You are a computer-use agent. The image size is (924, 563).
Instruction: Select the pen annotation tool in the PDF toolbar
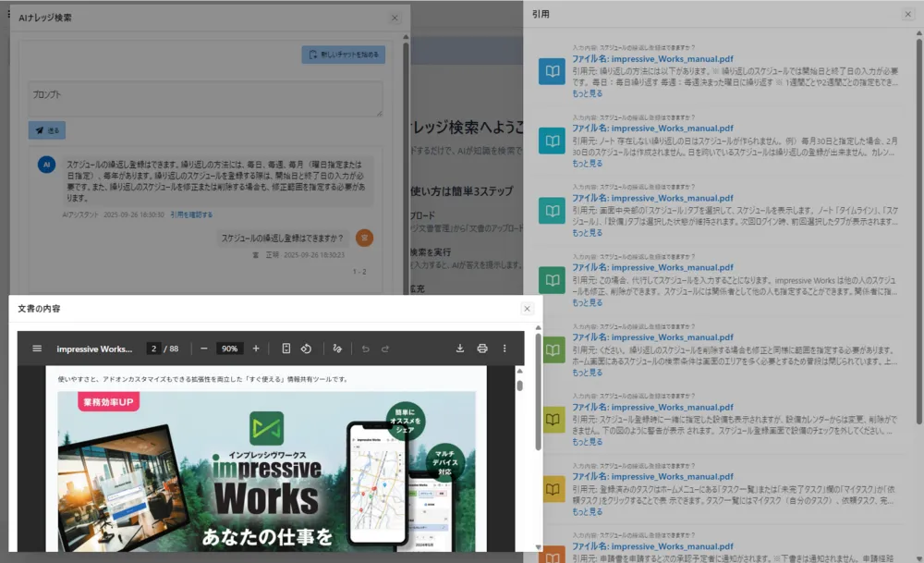point(336,348)
